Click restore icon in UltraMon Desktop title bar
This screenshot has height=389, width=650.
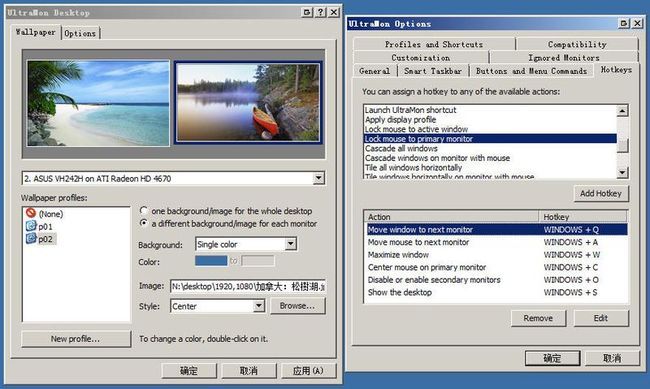click(307, 12)
